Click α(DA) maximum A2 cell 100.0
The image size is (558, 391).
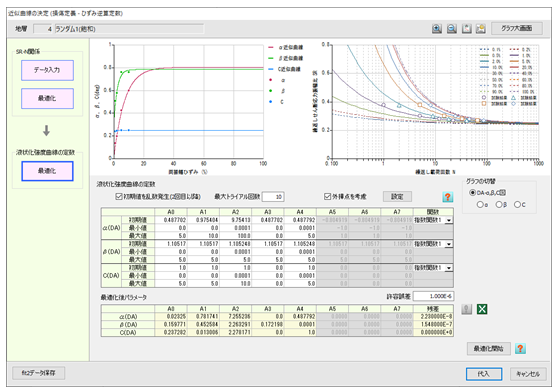click(x=236, y=236)
